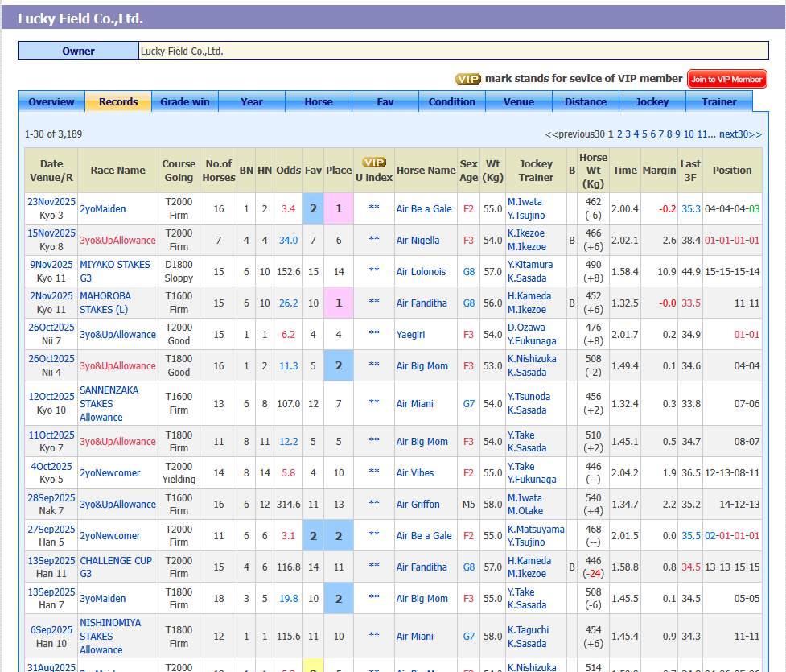Open the Venue tab

519,101
